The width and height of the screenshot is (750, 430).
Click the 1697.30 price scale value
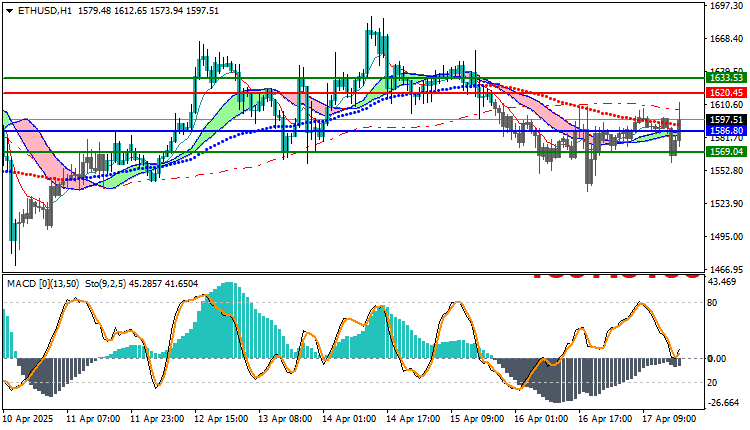[x=727, y=5]
